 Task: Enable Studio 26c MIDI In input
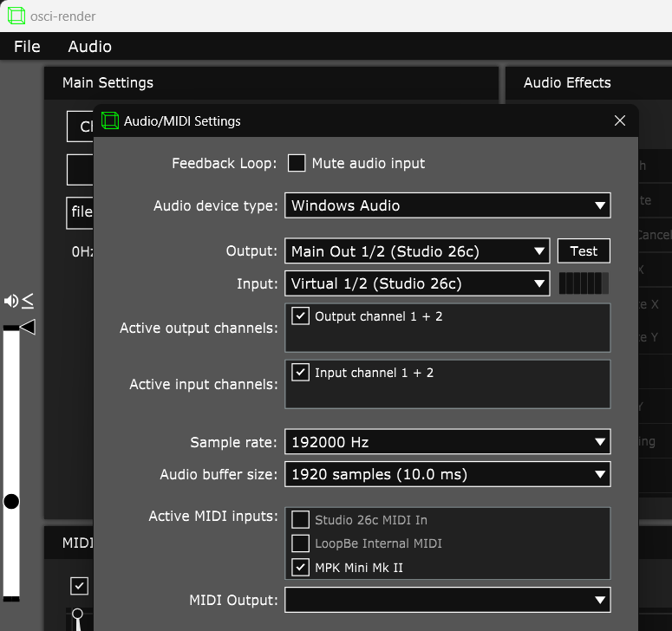tap(300, 520)
